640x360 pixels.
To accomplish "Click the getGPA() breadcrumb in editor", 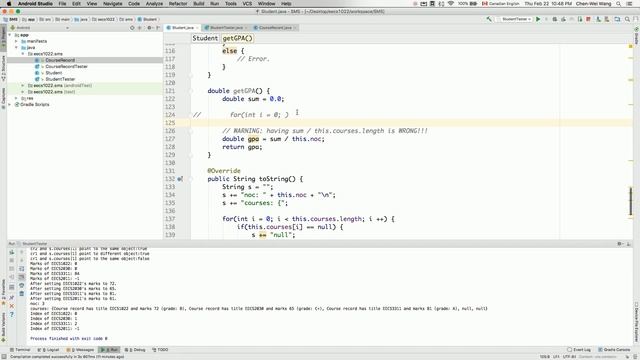I will click(238, 38).
